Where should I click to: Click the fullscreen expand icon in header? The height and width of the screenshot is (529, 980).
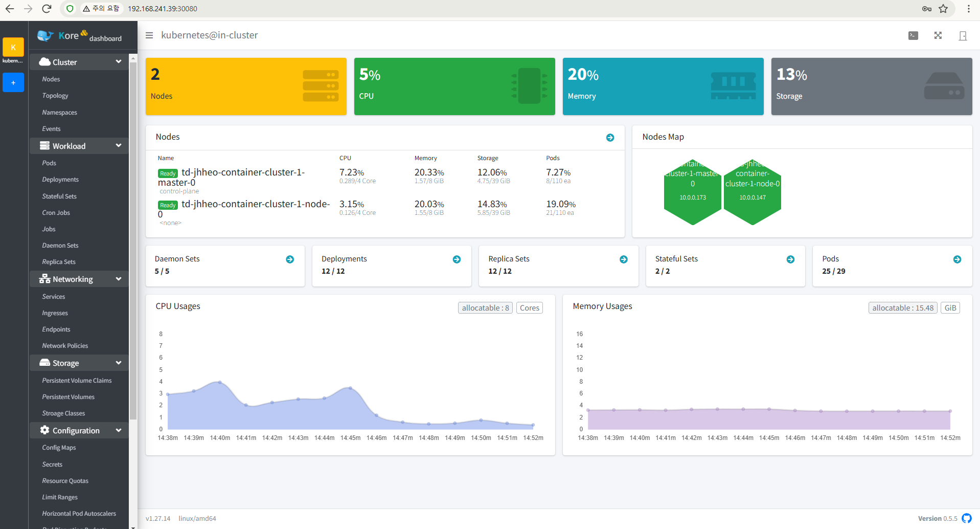[x=938, y=35]
